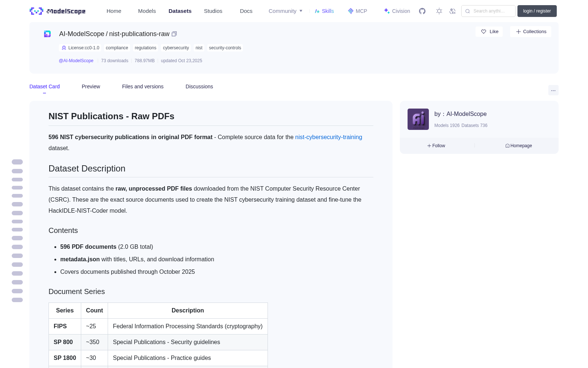Add dataset to Collections
This screenshot has height=368, width=588.
pos(531,32)
